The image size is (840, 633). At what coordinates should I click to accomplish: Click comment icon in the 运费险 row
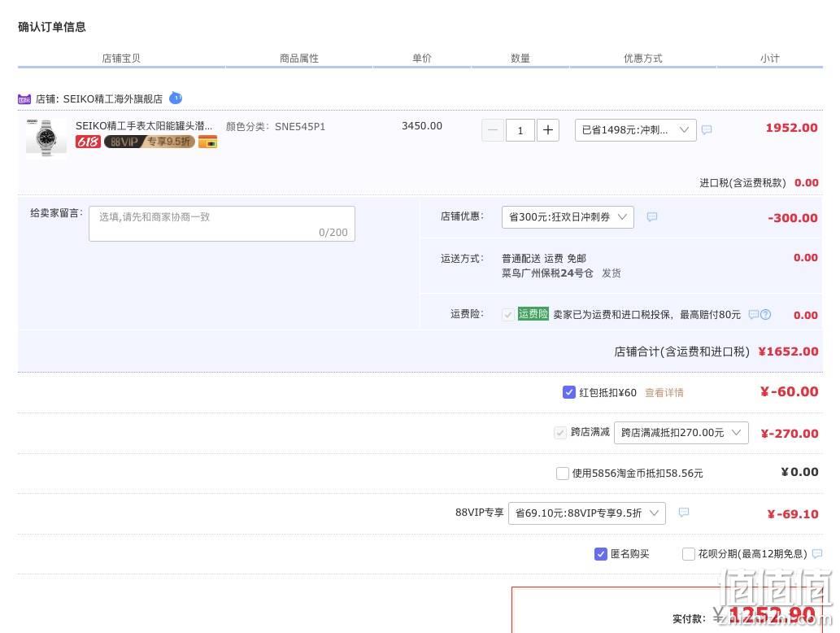tap(753, 314)
